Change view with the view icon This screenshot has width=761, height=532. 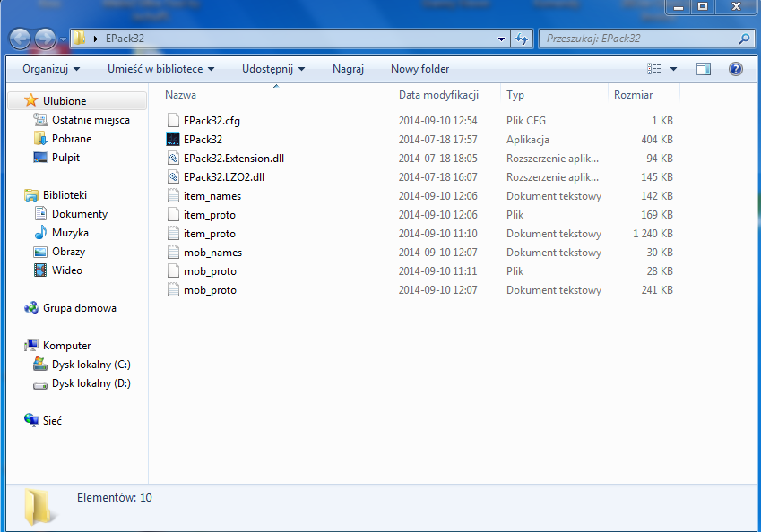point(653,69)
